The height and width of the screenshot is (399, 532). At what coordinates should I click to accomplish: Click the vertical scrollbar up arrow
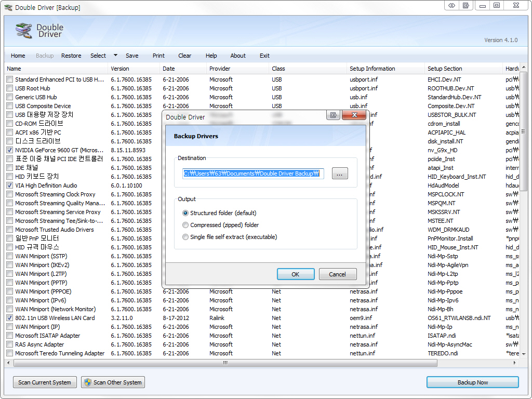[x=524, y=67]
